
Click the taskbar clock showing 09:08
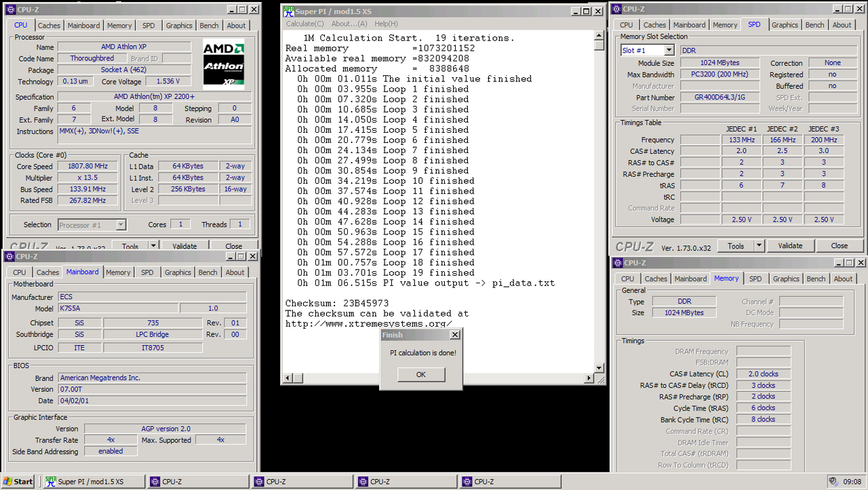851,482
